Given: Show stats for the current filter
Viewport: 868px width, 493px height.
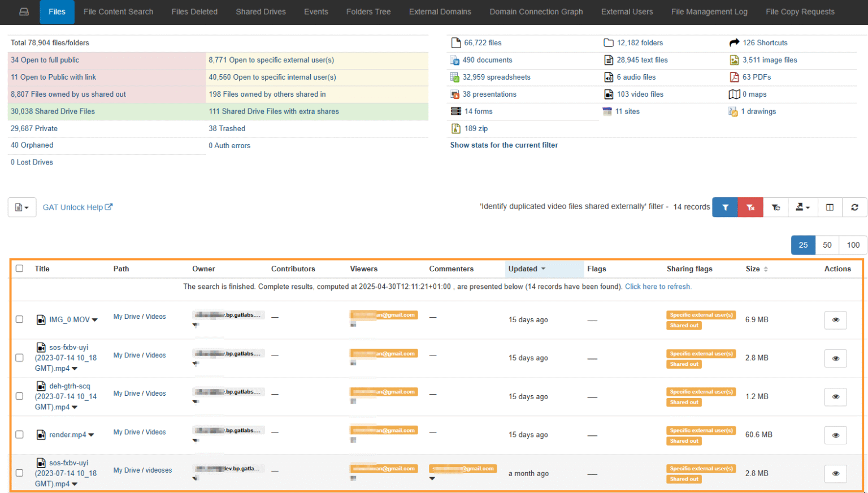Looking at the screenshot, I should (504, 145).
